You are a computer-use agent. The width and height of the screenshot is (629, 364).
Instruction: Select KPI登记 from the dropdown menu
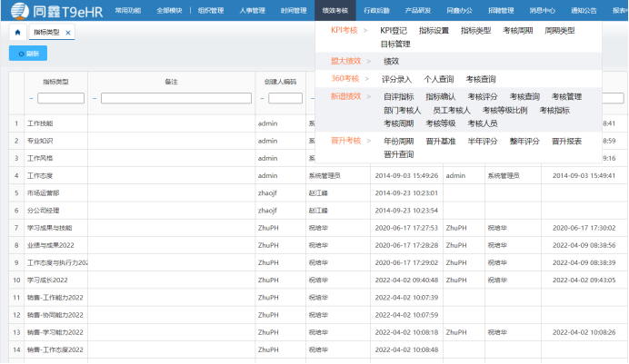tap(394, 30)
